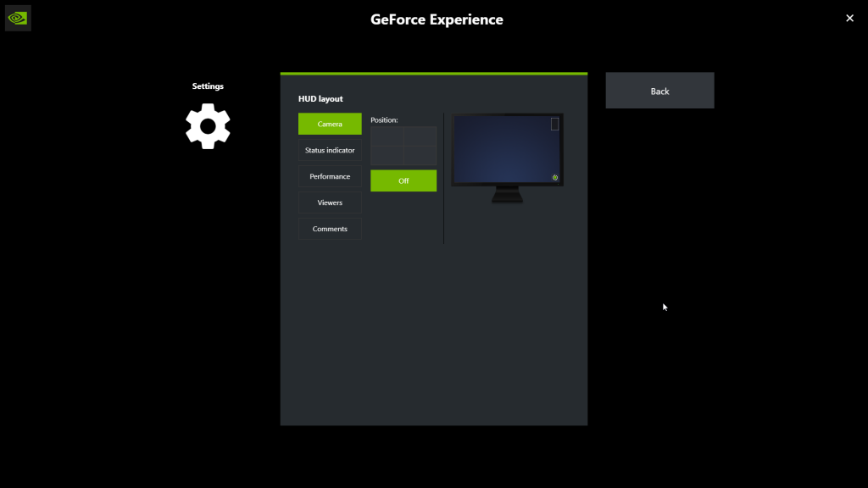Click the "Settings" label above gear
The width and height of the screenshot is (868, 488).
[208, 86]
